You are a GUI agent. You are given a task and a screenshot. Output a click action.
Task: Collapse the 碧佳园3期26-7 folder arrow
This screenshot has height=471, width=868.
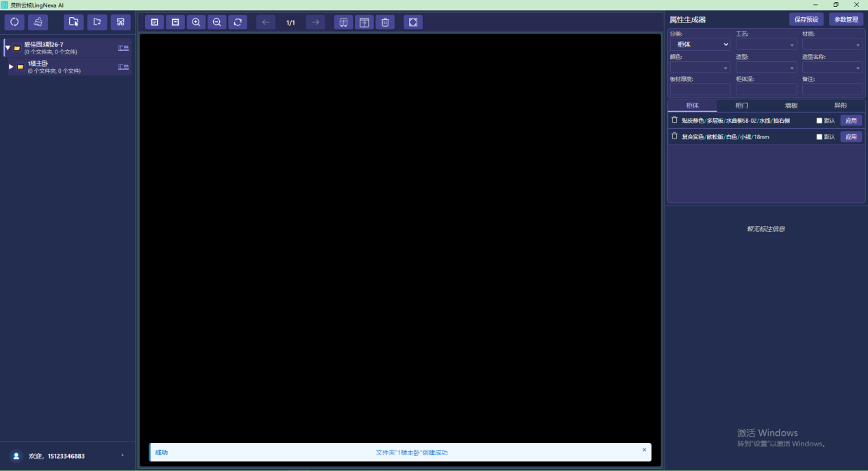pos(8,48)
